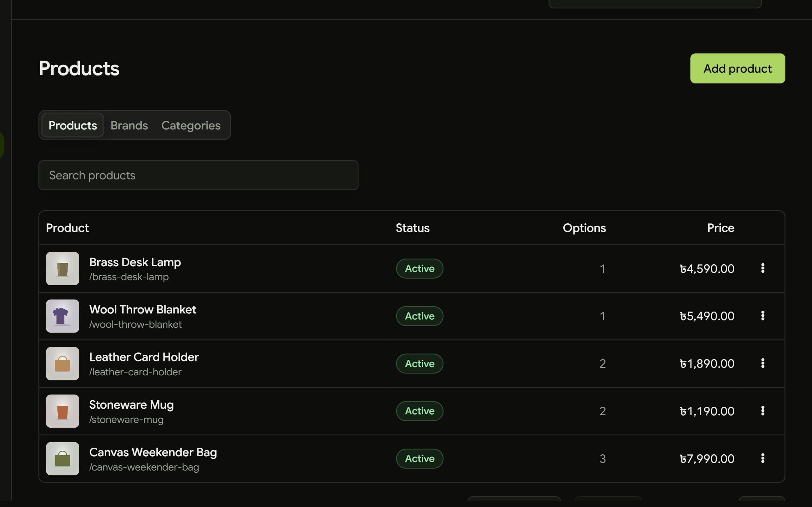Open the Wool Throw Blanket product name

click(143, 309)
